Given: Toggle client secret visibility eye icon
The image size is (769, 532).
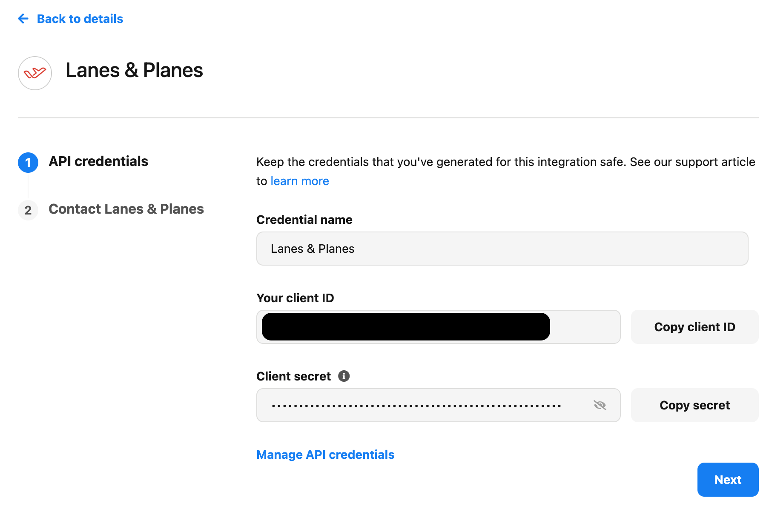Looking at the screenshot, I should tap(600, 405).
